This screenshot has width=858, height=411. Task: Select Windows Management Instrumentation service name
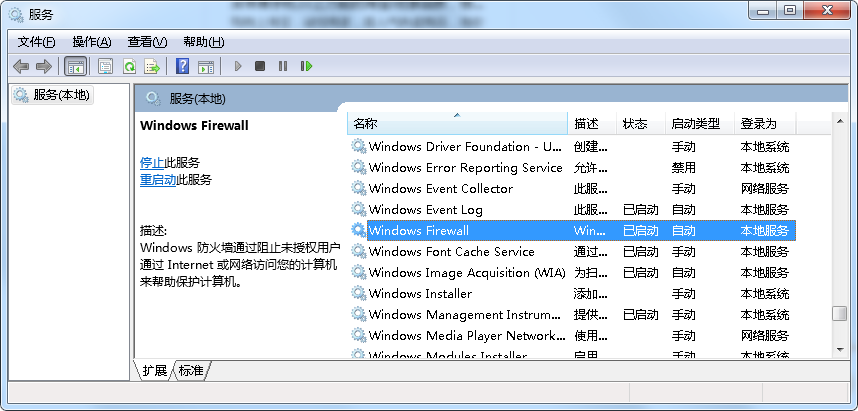point(465,315)
